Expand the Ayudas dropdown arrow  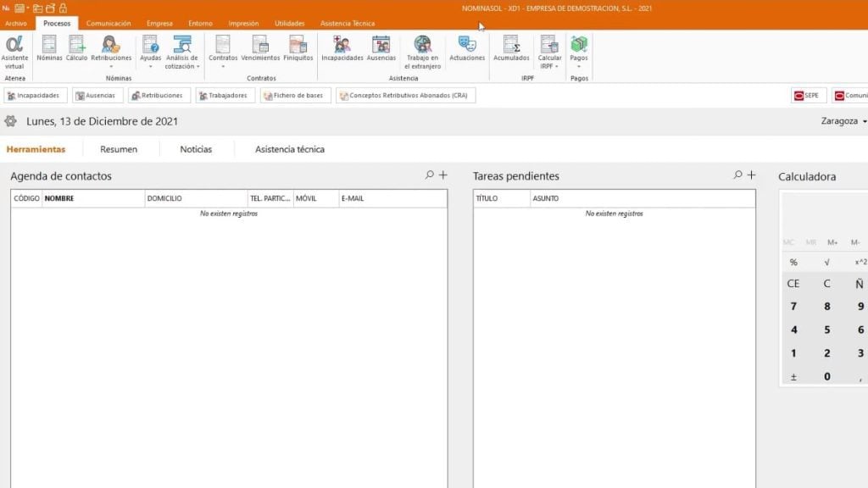click(150, 66)
